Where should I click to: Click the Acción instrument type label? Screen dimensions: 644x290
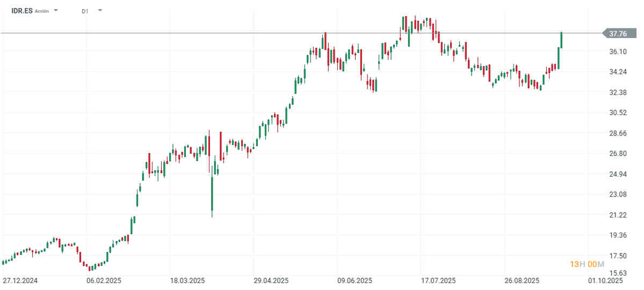pos(42,11)
